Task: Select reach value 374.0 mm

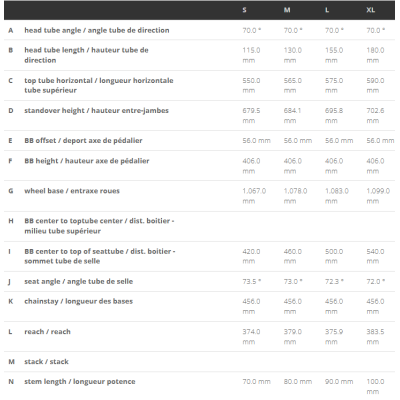Action: [x=251, y=337]
